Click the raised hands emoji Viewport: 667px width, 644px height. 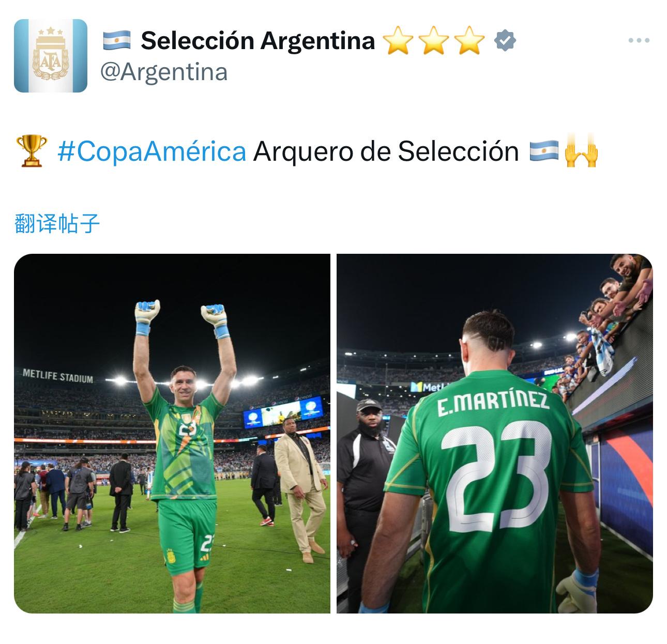pos(581,151)
